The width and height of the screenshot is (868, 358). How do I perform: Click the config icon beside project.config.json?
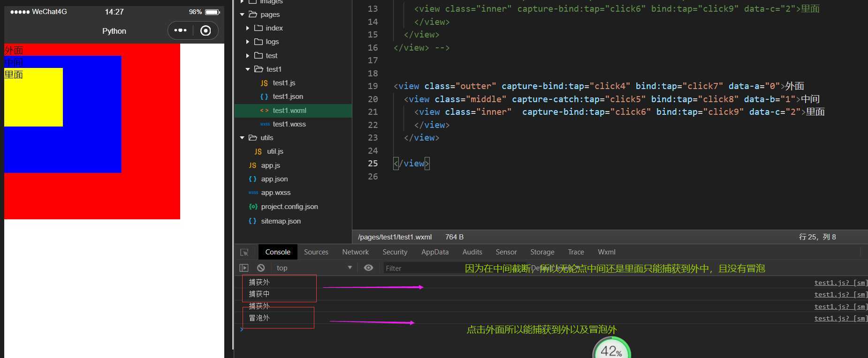pos(253,207)
